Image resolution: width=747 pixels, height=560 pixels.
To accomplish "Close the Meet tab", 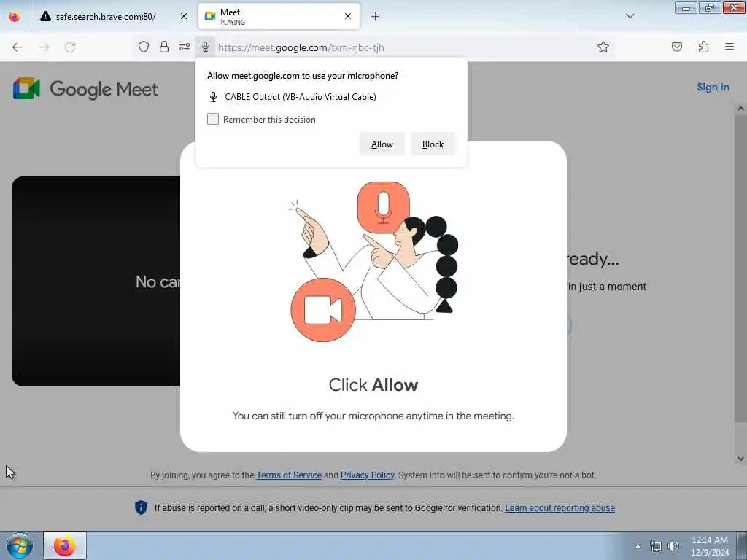I will coord(348,16).
